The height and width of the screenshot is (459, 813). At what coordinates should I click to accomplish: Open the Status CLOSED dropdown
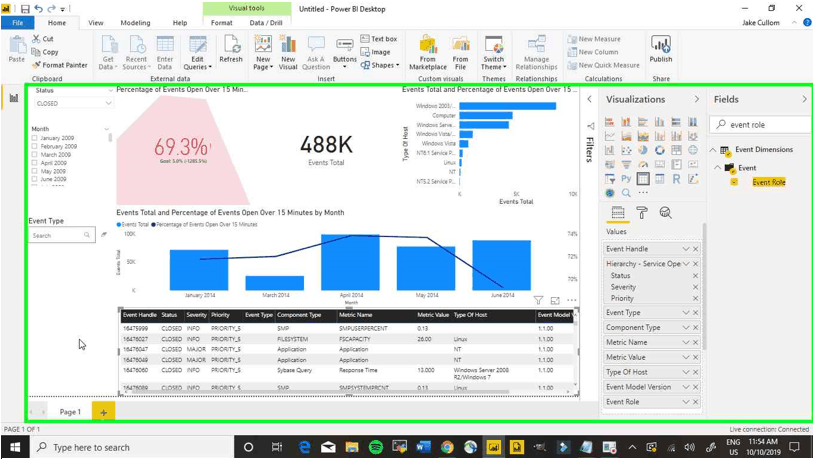tap(73, 103)
